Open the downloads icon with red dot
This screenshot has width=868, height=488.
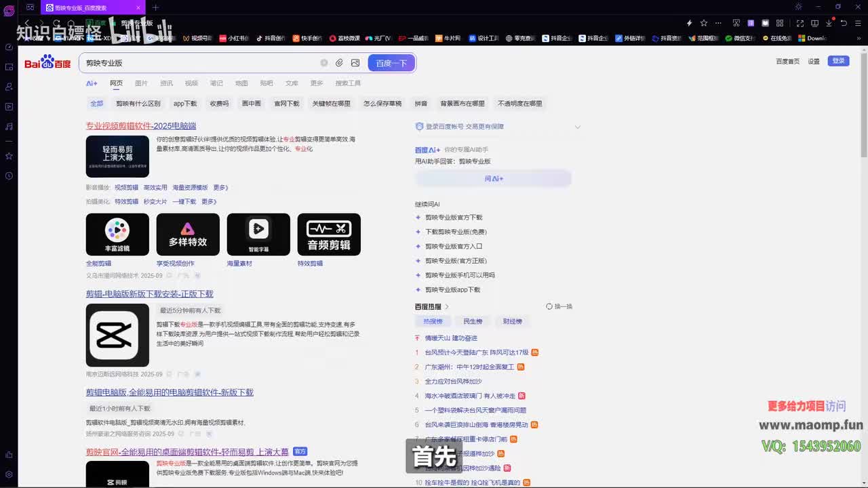829,22
